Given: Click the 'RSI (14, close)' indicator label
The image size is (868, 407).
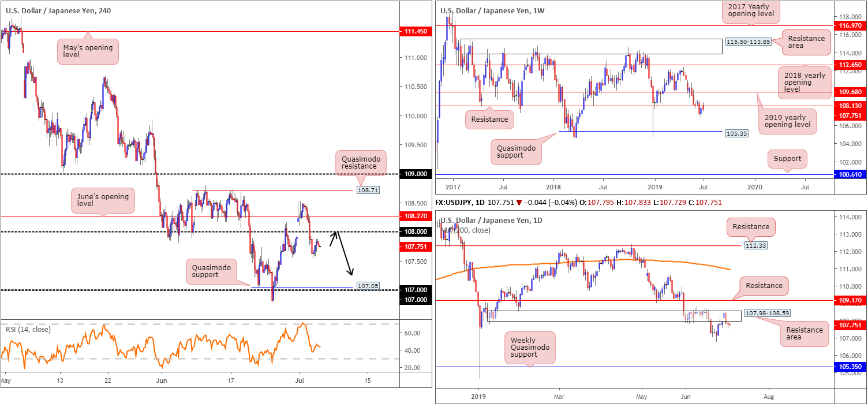Looking at the screenshot, I should pyautogui.click(x=28, y=330).
